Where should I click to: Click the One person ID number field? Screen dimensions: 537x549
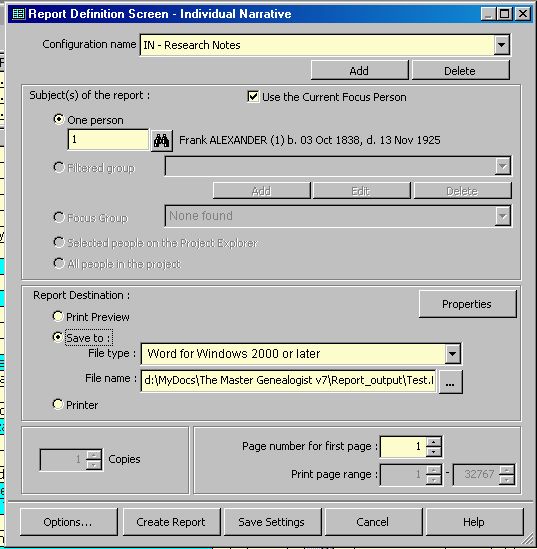108,139
